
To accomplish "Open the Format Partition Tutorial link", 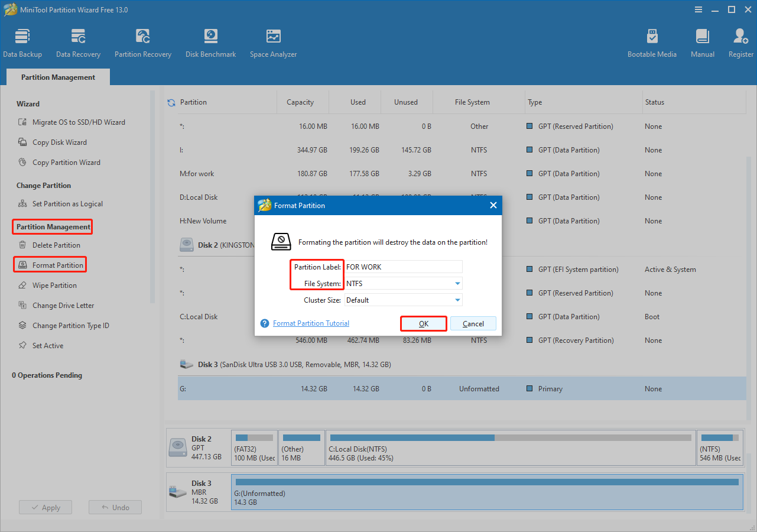I will point(310,323).
